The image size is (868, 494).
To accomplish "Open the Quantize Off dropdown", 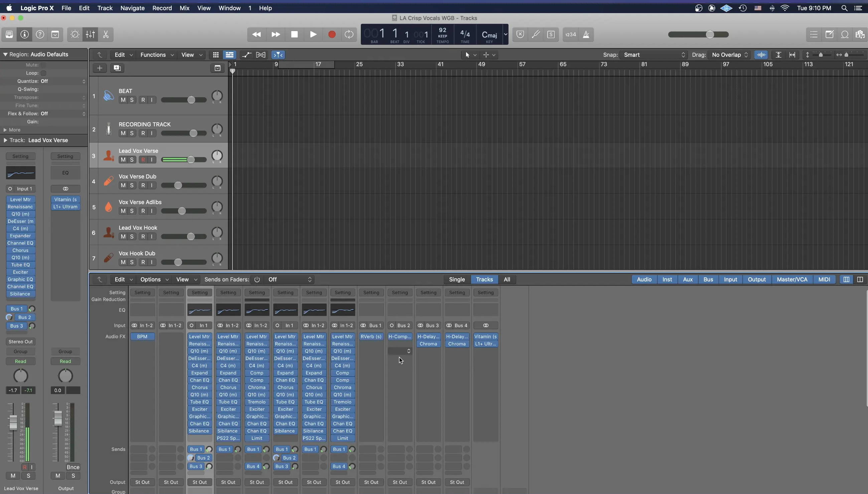I will (x=63, y=81).
